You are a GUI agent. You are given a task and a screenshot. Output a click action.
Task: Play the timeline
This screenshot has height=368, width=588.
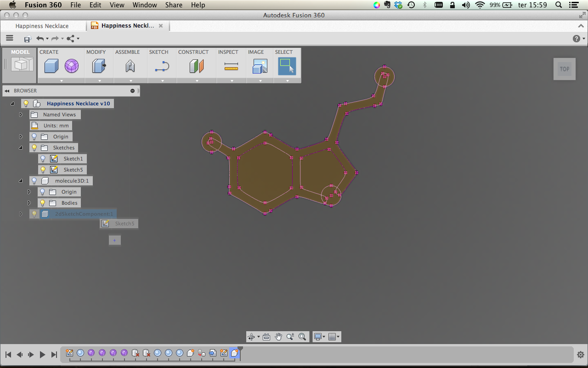[42, 355]
